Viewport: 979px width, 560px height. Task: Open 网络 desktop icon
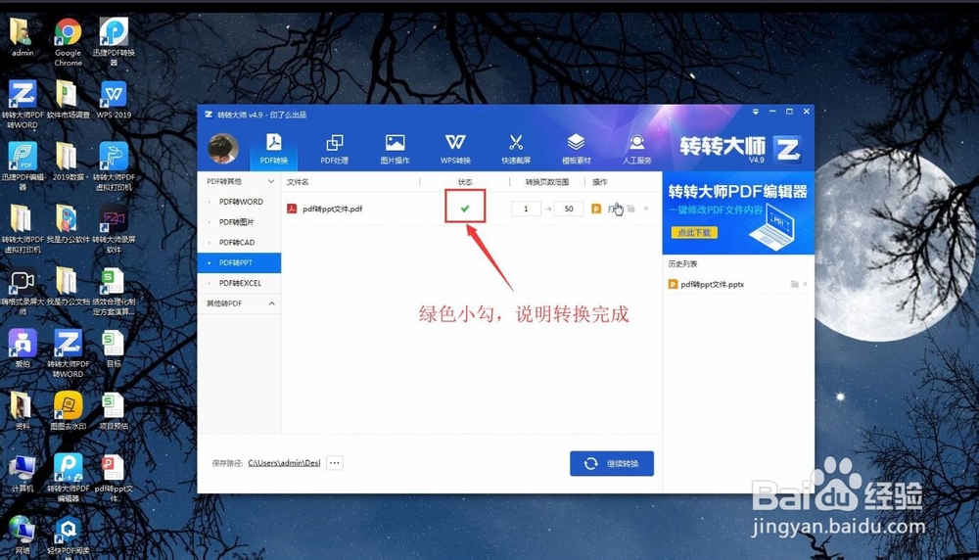[23, 536]
